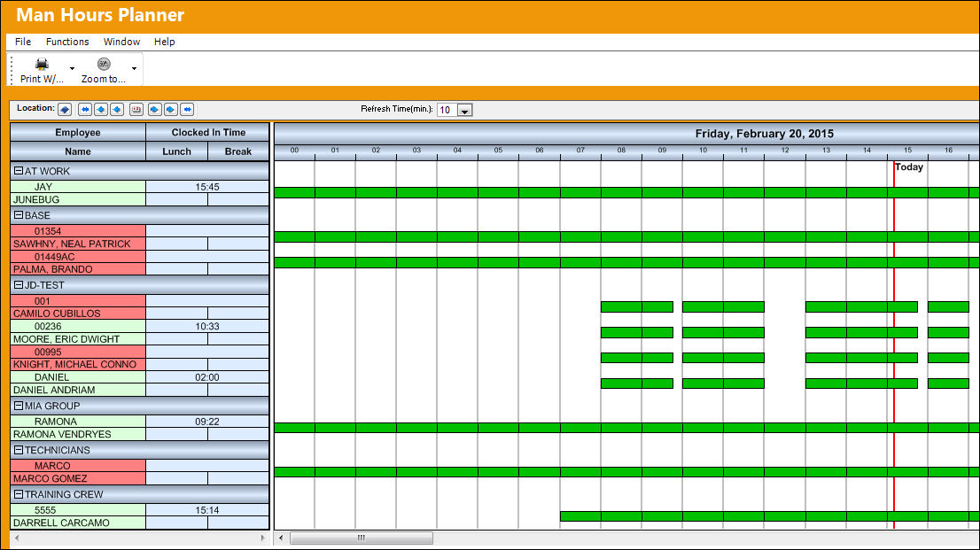Select MARCO GOMEZ's green schedule bar

[x=626, y=472]
